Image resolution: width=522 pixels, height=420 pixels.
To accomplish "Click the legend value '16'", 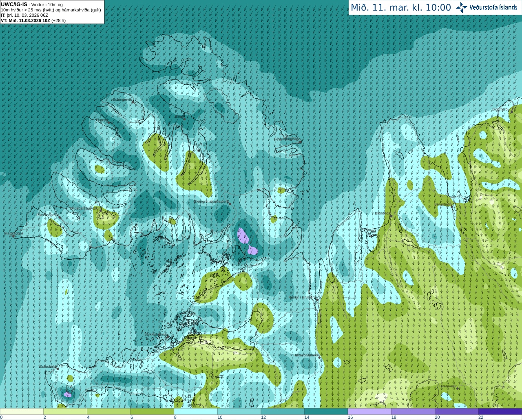I will (x=350, y=417).
